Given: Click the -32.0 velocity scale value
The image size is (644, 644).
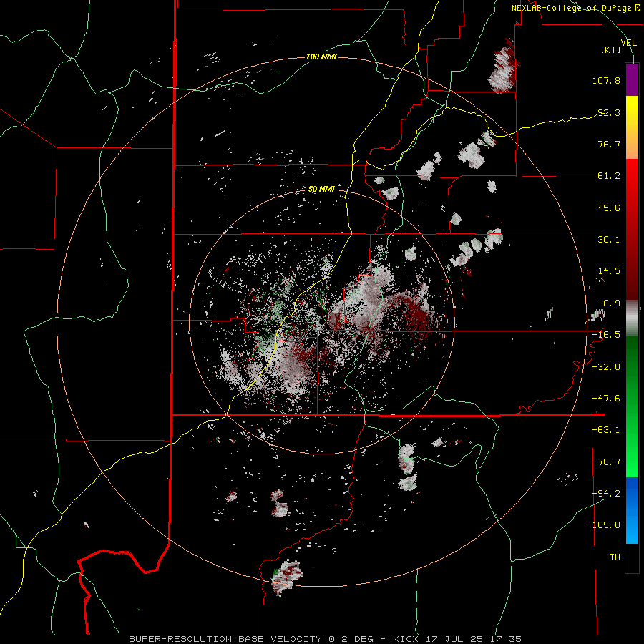Looking at the screenshot, I should (x=606, y=367).
